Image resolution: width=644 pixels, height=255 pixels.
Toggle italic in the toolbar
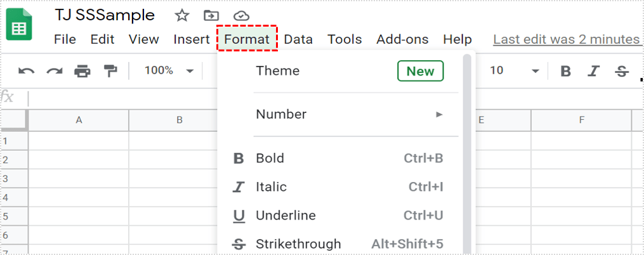click(594, 70)
